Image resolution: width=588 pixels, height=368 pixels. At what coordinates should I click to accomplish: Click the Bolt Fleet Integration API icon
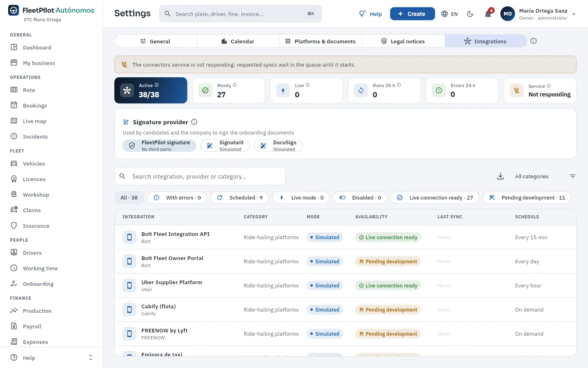(129, 237)
